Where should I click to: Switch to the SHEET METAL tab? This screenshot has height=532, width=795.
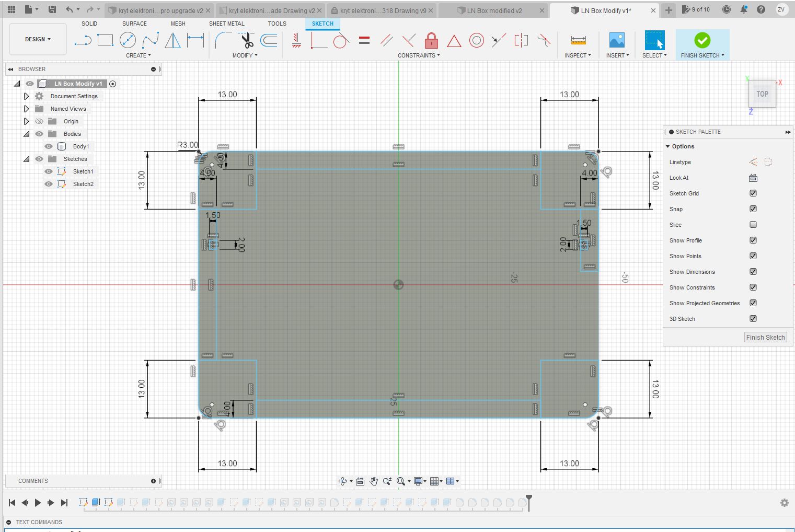point(226,24)
